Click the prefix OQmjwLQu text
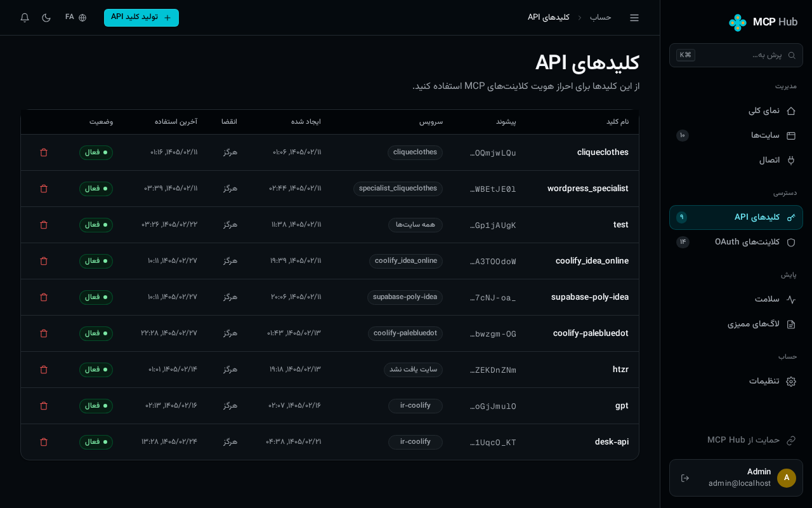 [x=493, y=153]
